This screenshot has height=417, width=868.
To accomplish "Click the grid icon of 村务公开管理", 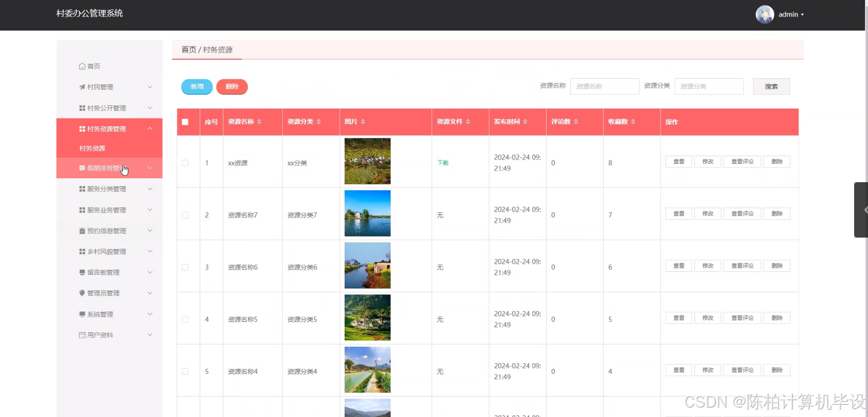I will tap(82, 108).
